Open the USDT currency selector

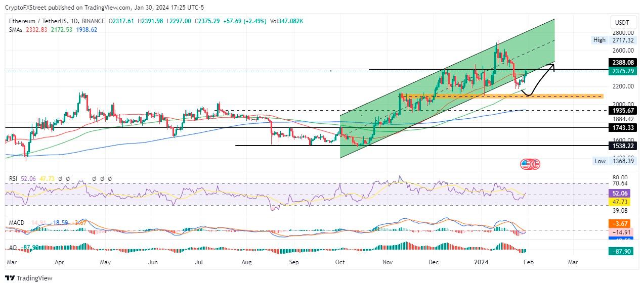621,22
